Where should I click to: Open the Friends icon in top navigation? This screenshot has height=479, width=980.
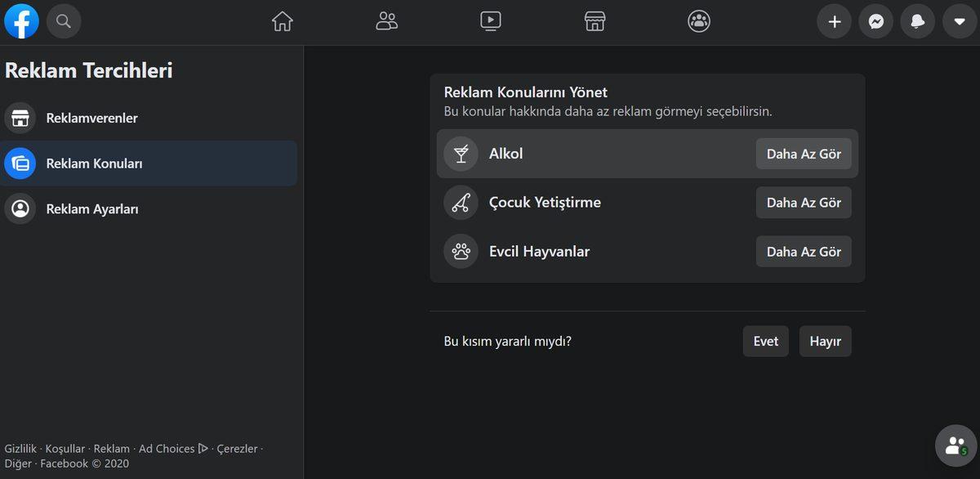[386, 21]
